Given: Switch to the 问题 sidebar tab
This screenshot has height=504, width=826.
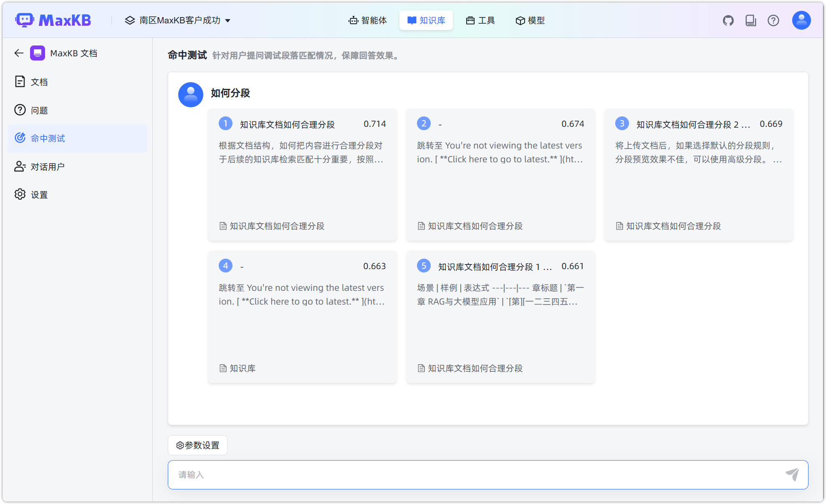Looking at the screenshot, I should [39, 110].
